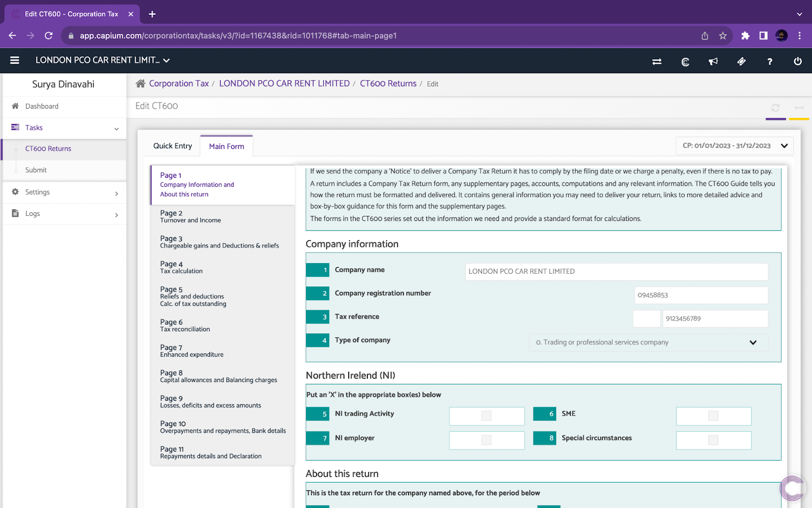Open browser extensions puzzle icon
Viewport: 812px width, 508px height.
tap(745, 36)
